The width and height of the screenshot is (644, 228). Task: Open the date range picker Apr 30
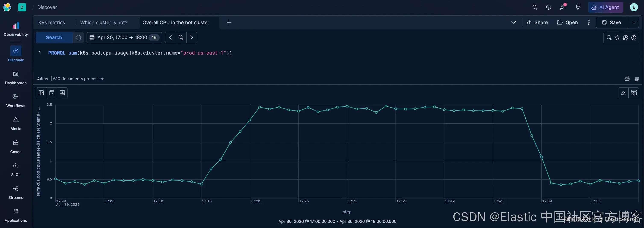124,38
